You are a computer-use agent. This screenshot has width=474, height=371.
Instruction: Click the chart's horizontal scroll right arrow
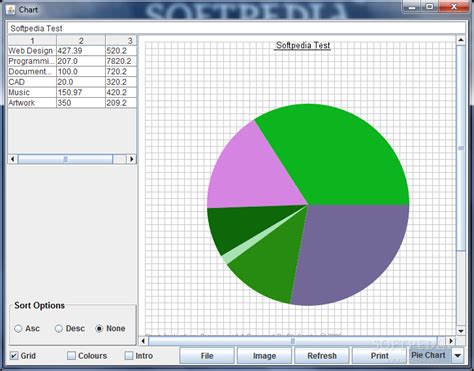pyautogui.click(x=451, y=341)
